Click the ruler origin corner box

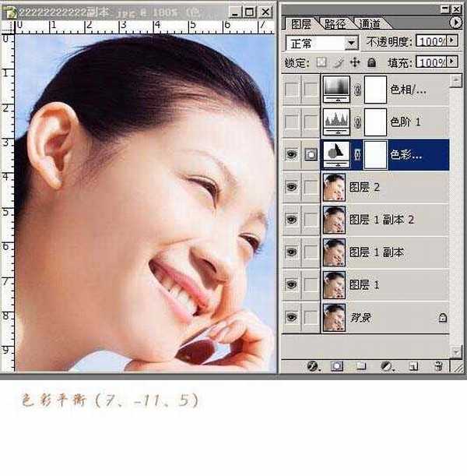coord(8,26)
